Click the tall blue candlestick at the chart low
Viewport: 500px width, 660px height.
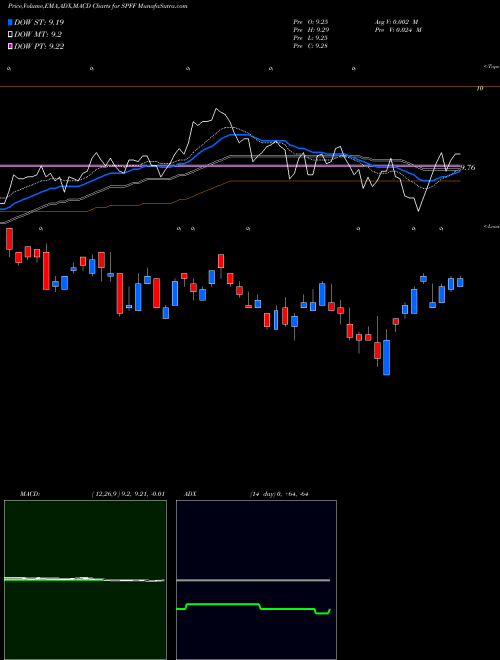coord(386,357)
